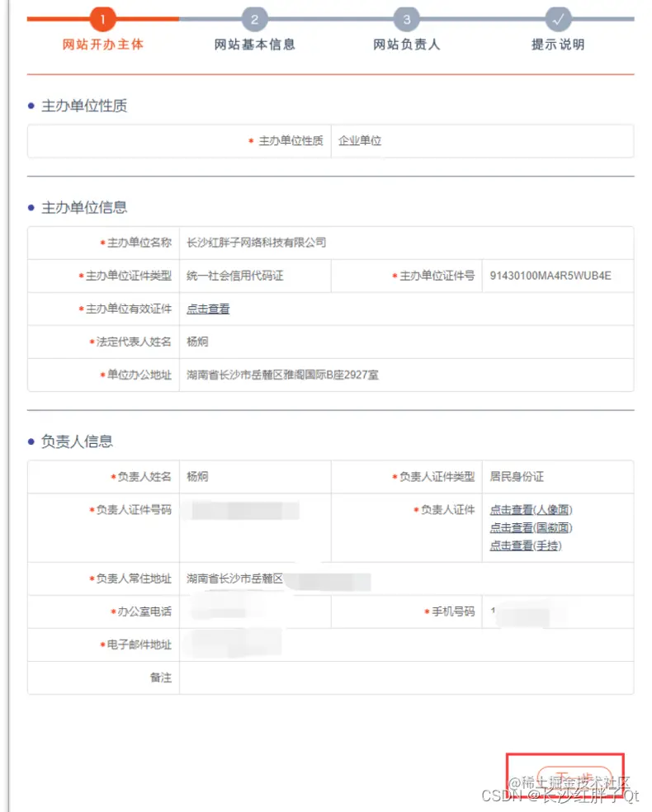Select 杨炯 in 负责人姓名 row
Screen dimensions: 652x812
click(x=197, y=476)
